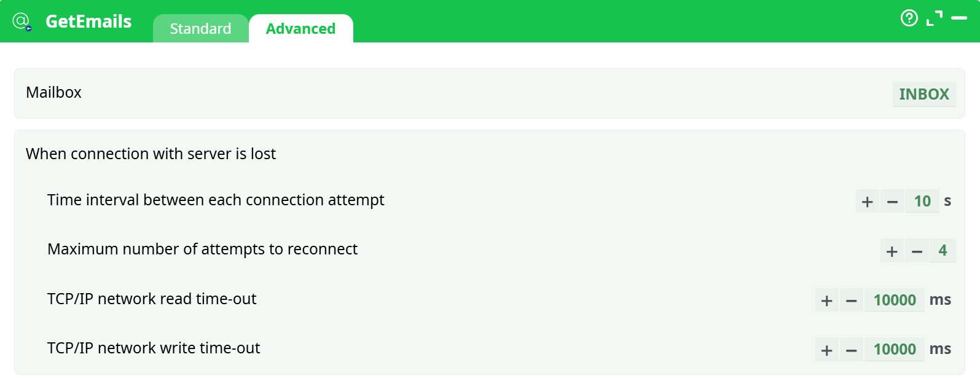
Task: Open the INBOX mailbox selector
Action: click(x=923, y=93)
